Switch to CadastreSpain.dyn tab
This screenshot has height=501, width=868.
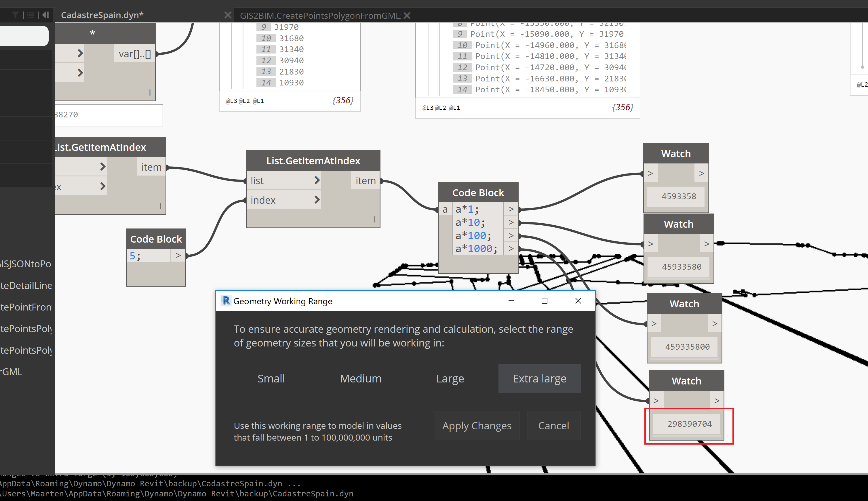pyautogui.click(x=102, y=15)
